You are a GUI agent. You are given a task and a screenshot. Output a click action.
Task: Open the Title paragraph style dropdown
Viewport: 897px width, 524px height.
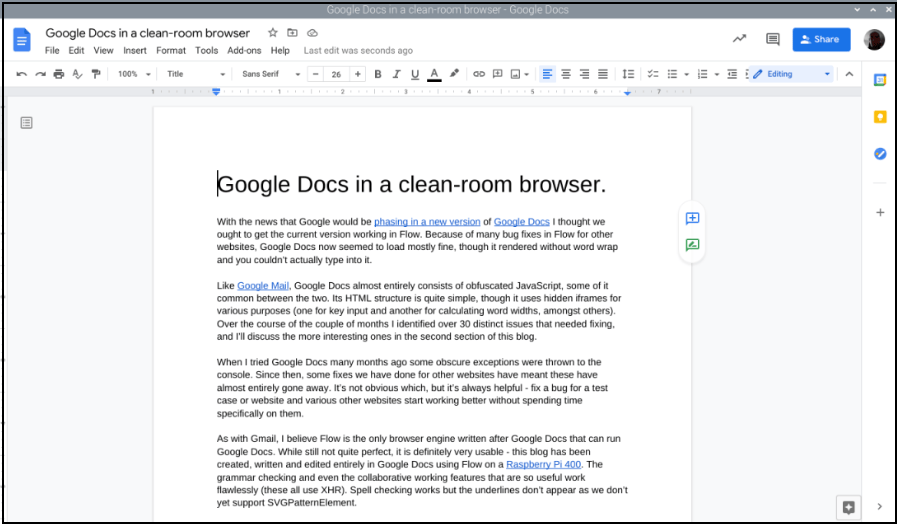[x=196, y=74]
